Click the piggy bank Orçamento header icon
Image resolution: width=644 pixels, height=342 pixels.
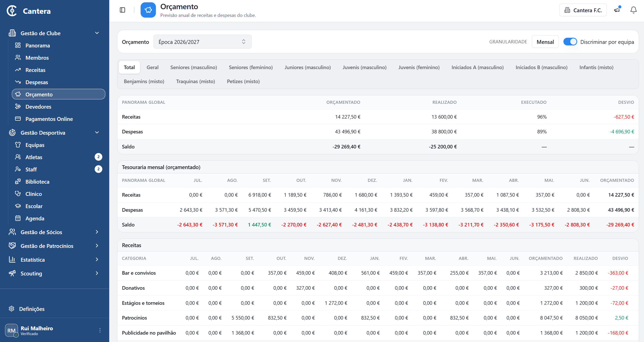click(148, 10)
